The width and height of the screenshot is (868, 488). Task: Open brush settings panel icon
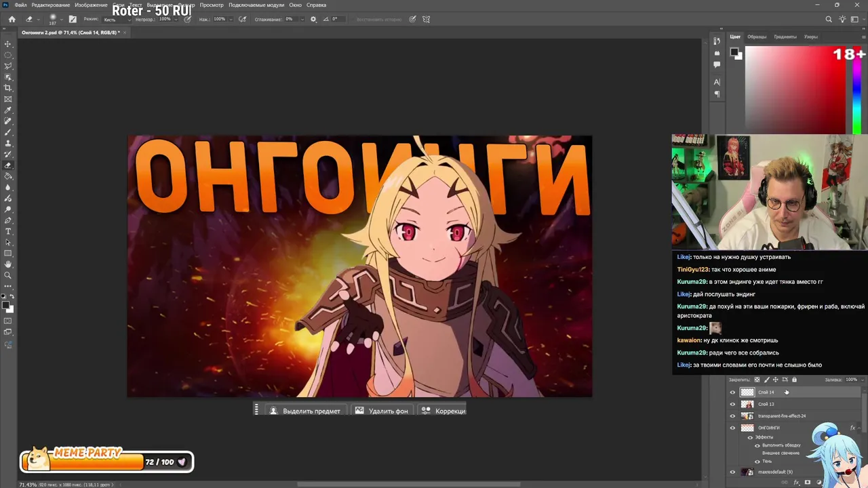pos(73,19)
